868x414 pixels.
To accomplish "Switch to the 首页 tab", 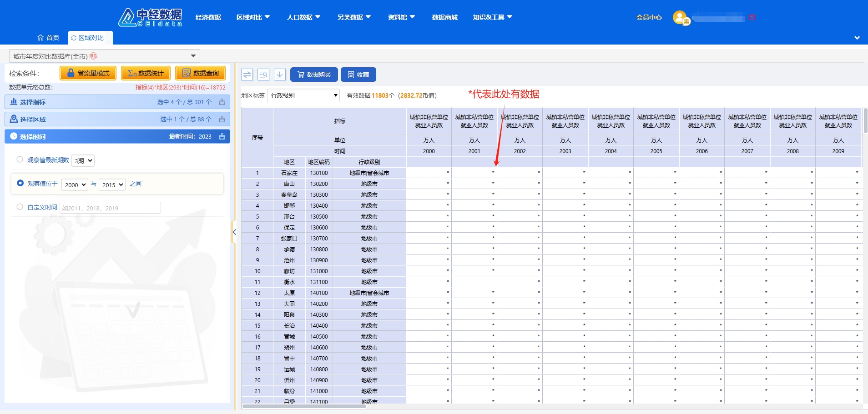I will click(49, 38).
